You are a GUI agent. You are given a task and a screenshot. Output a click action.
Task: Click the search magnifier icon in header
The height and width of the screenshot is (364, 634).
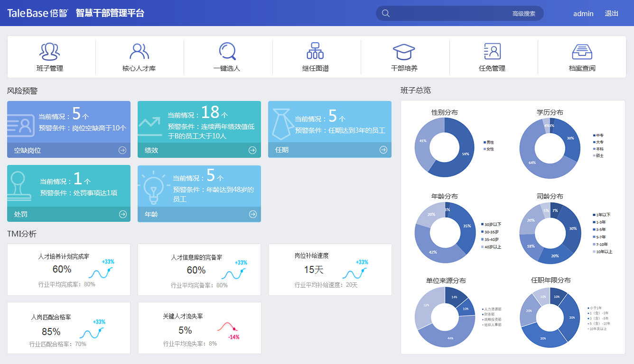tap(386, 13)
